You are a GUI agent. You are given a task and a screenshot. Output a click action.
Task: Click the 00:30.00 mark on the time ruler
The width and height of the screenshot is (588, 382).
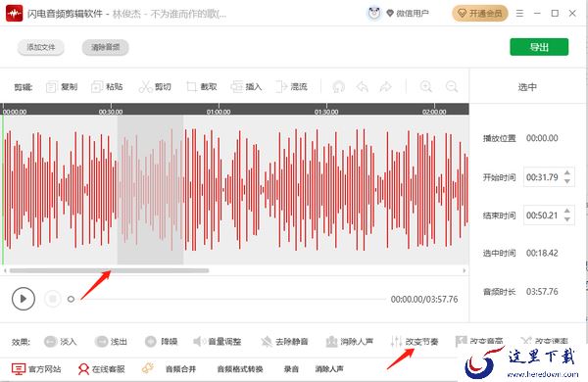coord(111,112)
